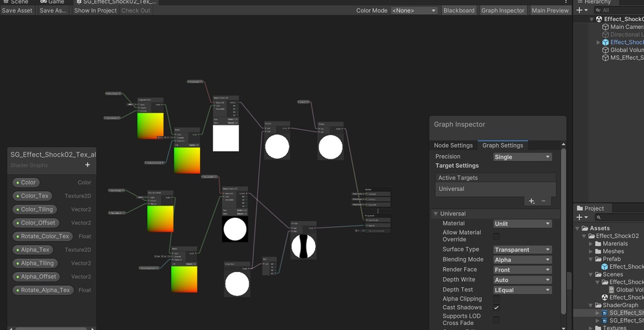Click the Unity scene icon in Hierarchy
Screen dimensions: 644x330
click(x=599, y=20)
